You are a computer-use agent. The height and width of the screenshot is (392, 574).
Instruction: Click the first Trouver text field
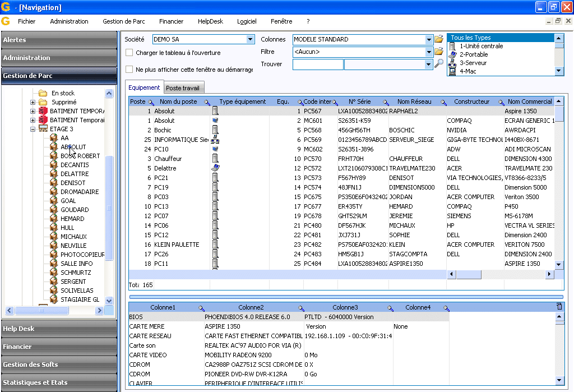[318, 64]
